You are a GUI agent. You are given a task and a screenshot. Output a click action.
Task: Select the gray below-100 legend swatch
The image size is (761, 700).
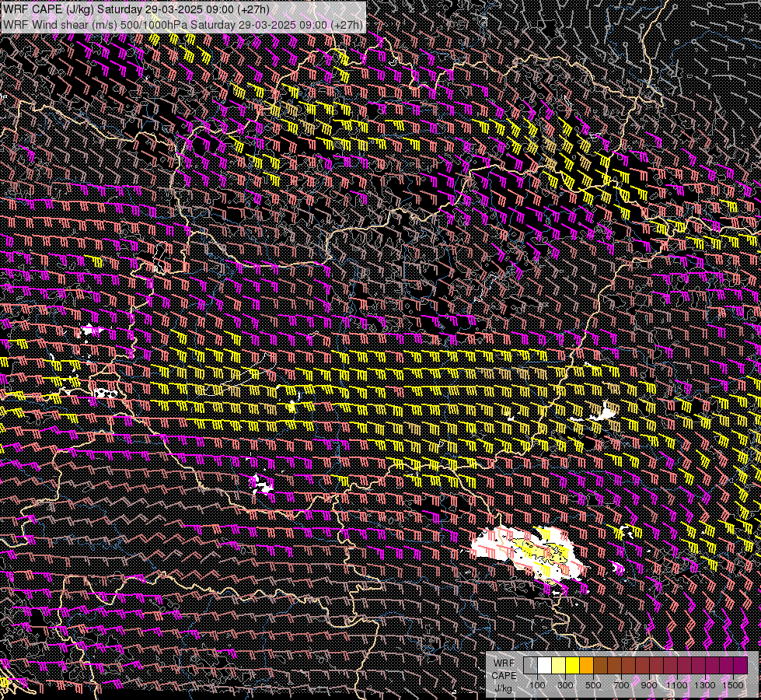click(530, 665)
